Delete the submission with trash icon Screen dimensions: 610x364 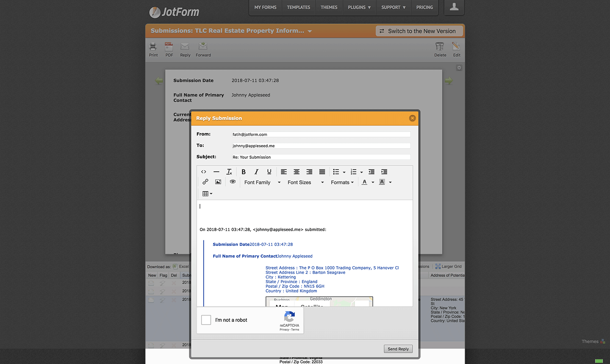440,50
